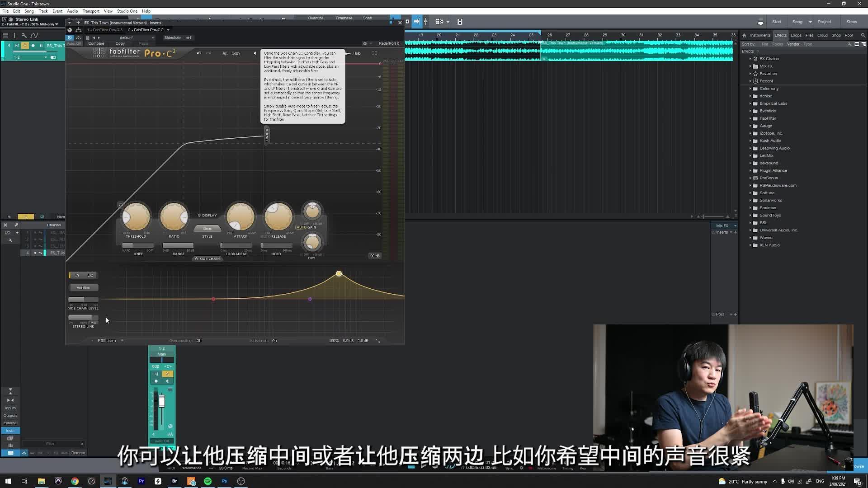Adjust the Side Chain Level slider

tap(83, 300)
